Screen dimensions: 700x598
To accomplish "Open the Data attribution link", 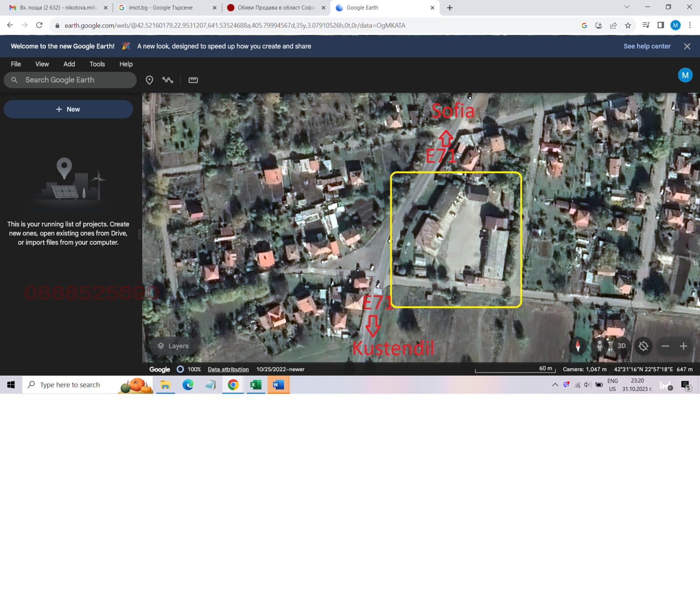I will point(228,369).
